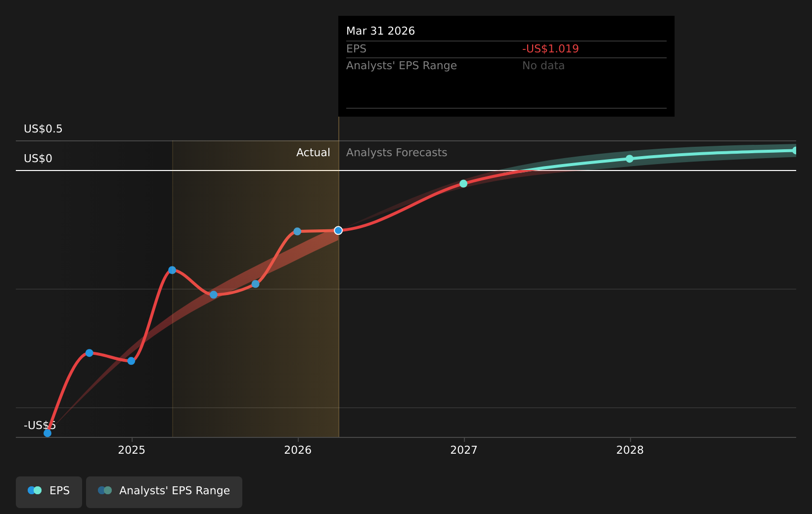Click the forecast data point at 2027
The width and height of the screenshot is (812, 514).
(463, 183)
